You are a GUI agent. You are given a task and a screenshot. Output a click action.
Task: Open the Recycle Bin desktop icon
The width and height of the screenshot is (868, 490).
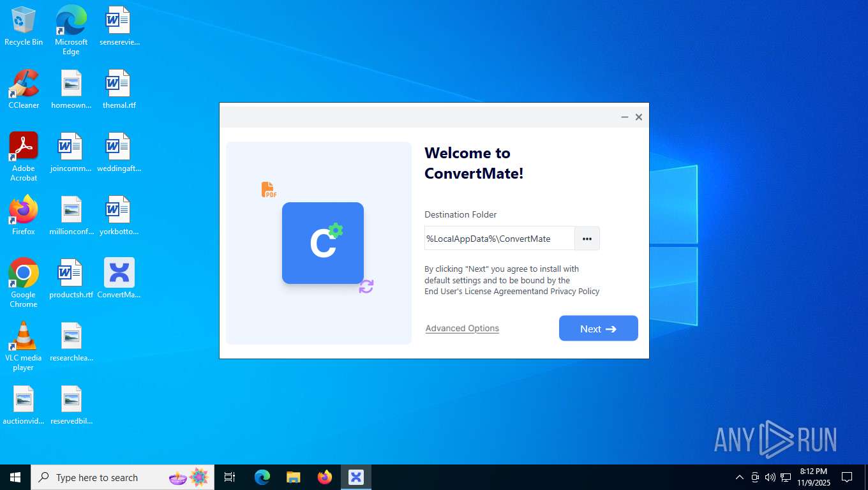coord(24,27)
